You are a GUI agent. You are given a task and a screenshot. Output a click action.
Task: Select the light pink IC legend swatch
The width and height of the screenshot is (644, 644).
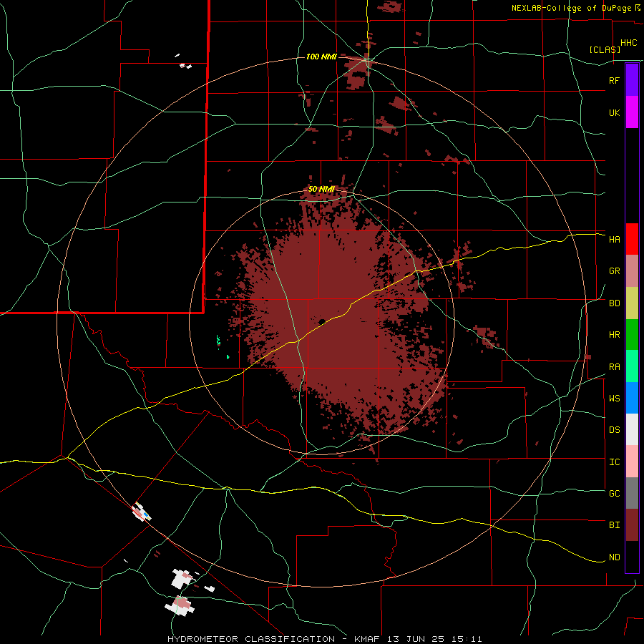[632, 462]
